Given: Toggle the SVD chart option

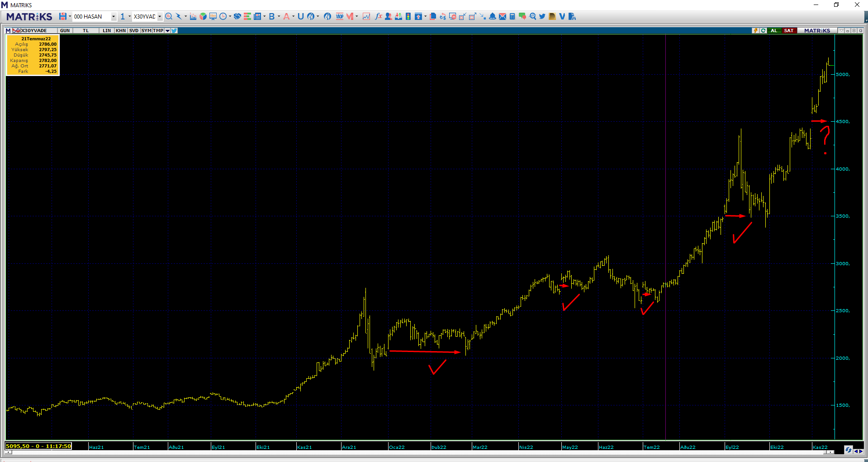Looking at the screenshot, I should click(x=134, y=31).
